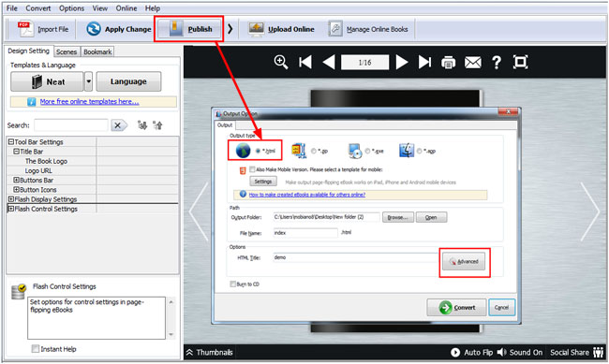Select the Logo URL setting

[x=38, y=170]
